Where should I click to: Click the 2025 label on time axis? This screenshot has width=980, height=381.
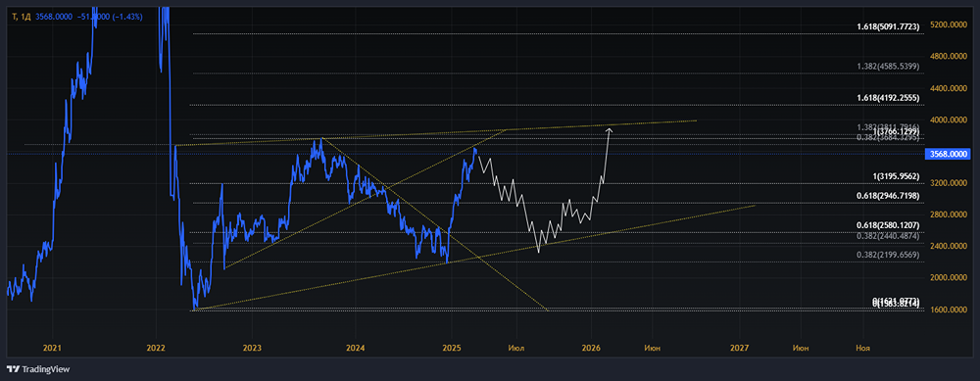452,347
